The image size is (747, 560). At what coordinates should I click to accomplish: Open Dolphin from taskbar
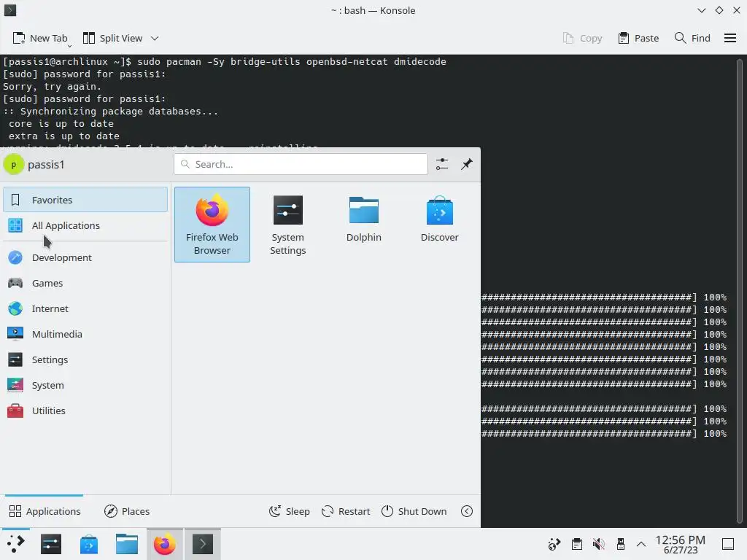tap(127, 544)
